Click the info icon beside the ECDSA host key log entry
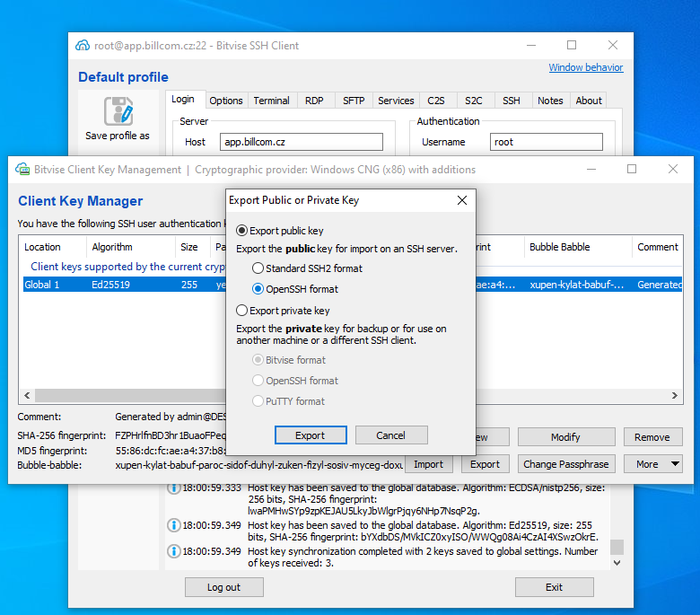Image resolution: width=700 pixels, height=615 pixels. point(174,488)
